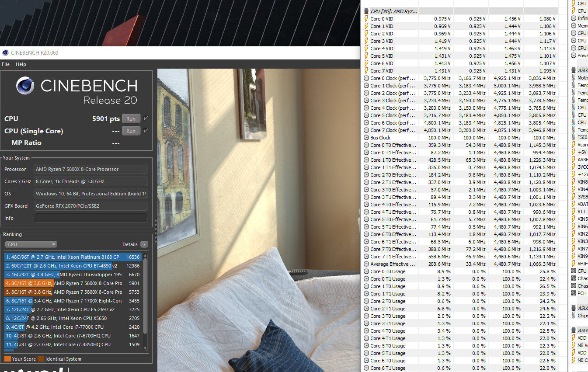
Task: Click the Core 4 Clock sensor icon
Action: pos(366,108)
